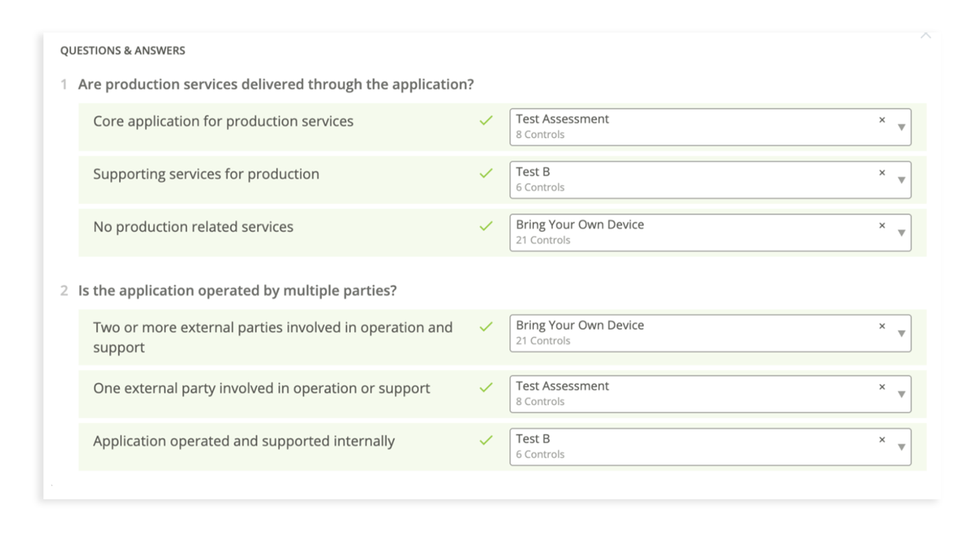Expand dropdown arrow on Application operated internally row
Screen dimensions: 980x533
coord(901,447)
